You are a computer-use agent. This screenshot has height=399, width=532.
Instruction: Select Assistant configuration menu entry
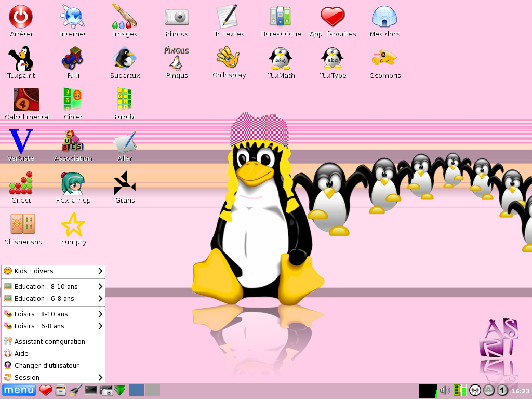tap(54, 342)
